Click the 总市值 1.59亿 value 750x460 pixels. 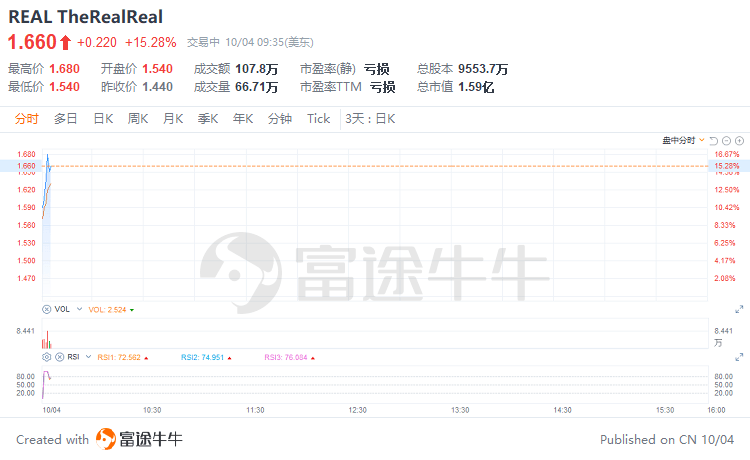(476, 87)
